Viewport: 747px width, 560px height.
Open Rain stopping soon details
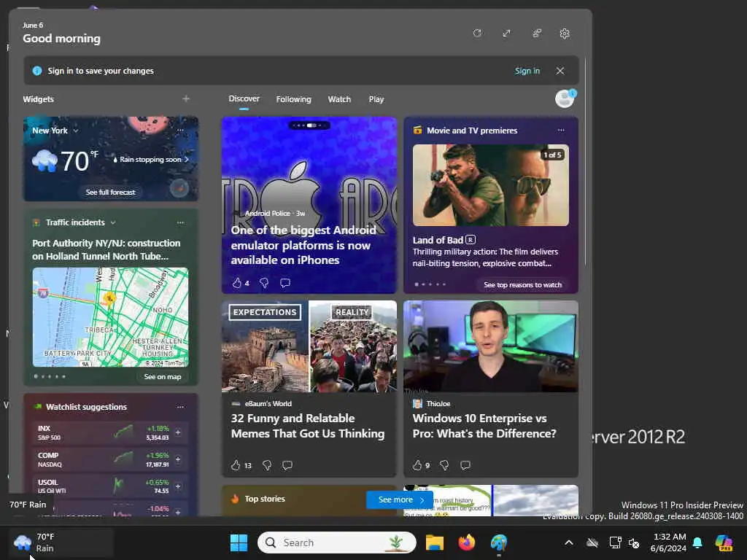click(150, 160)
